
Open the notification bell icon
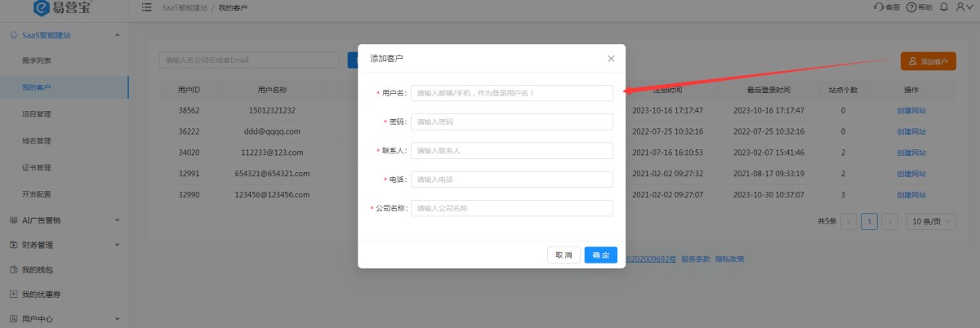tap(943, 7)
